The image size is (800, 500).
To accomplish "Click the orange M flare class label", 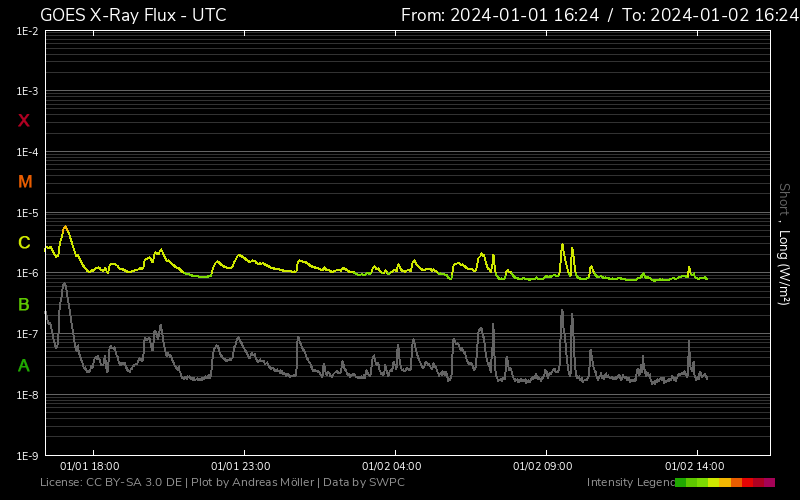I will 25,182.
